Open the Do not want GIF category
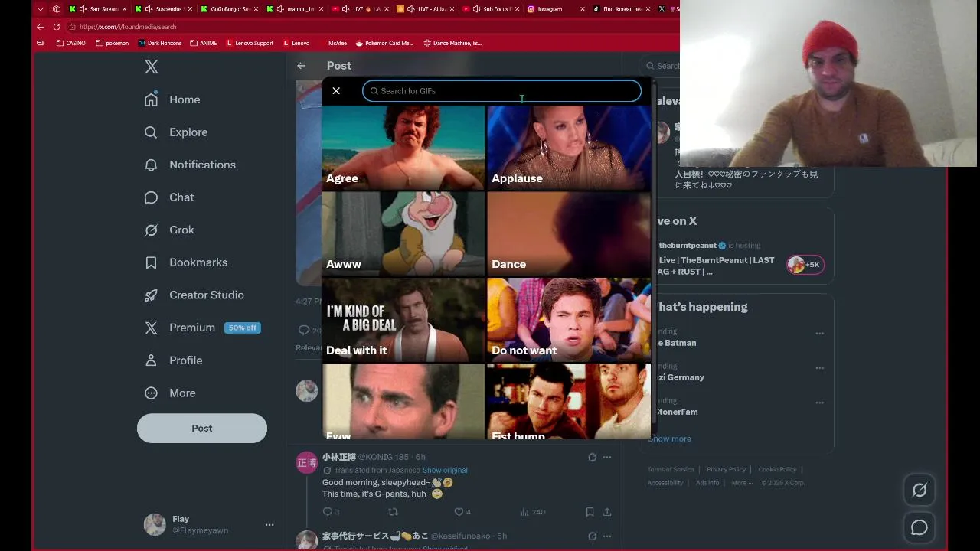Viewport: 980px width, 551px height. coord(569,319)
